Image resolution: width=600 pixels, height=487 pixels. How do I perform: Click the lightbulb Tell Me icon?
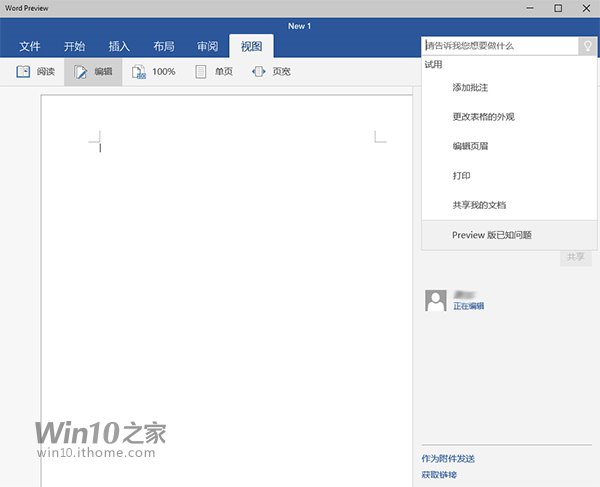click(587, 46)
